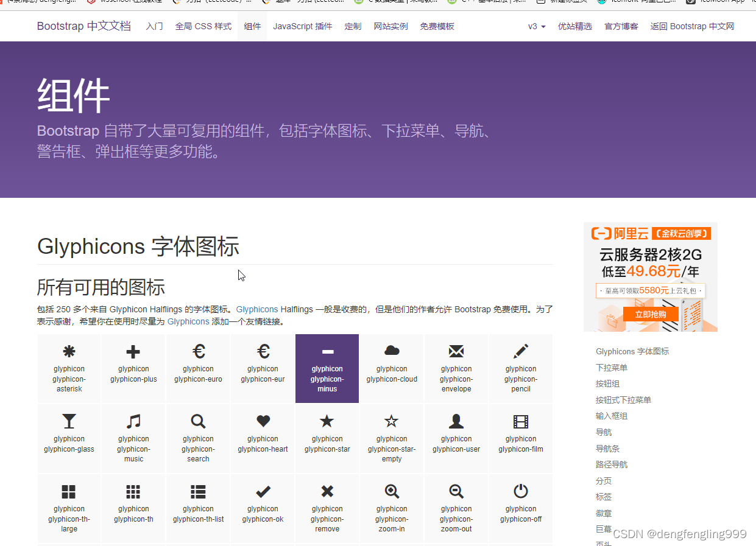Click the glyphicon-star-empty outline icon
Screen dimensions: 756x546
(392, 421)
